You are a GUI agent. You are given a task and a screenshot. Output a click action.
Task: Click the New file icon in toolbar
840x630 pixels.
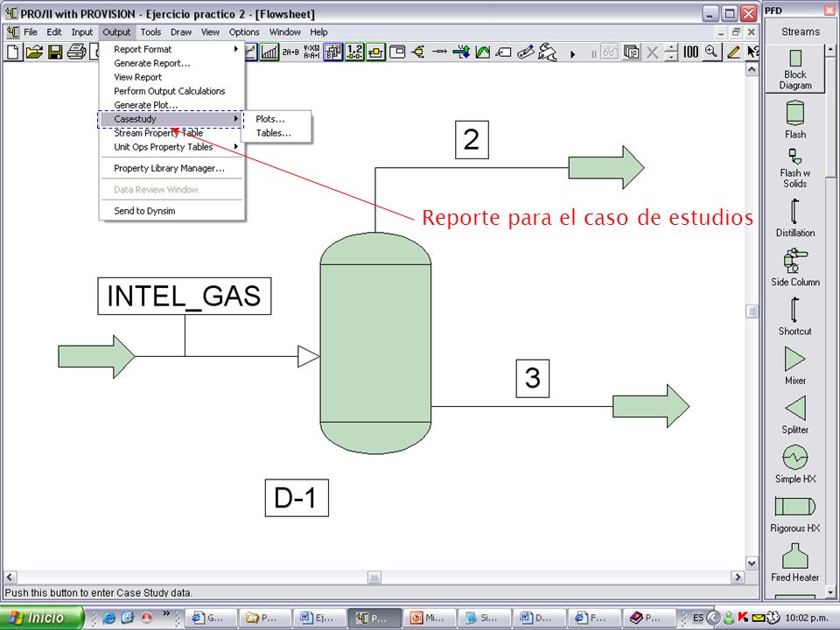point(13,52)
